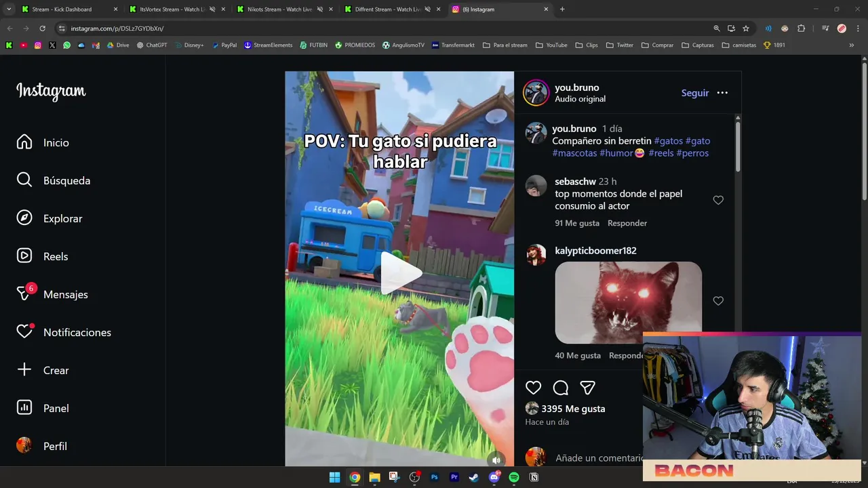Viewport: 868px width, 488px height.
Task: Open Inicio home in Instagram sidebar
Action: [x=43, y=142]
